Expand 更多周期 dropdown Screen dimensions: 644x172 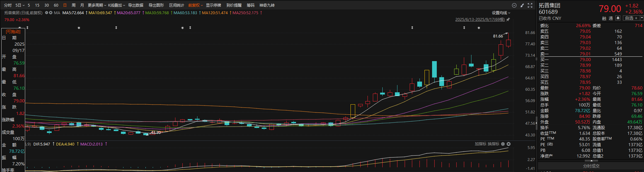pos(97,5)
